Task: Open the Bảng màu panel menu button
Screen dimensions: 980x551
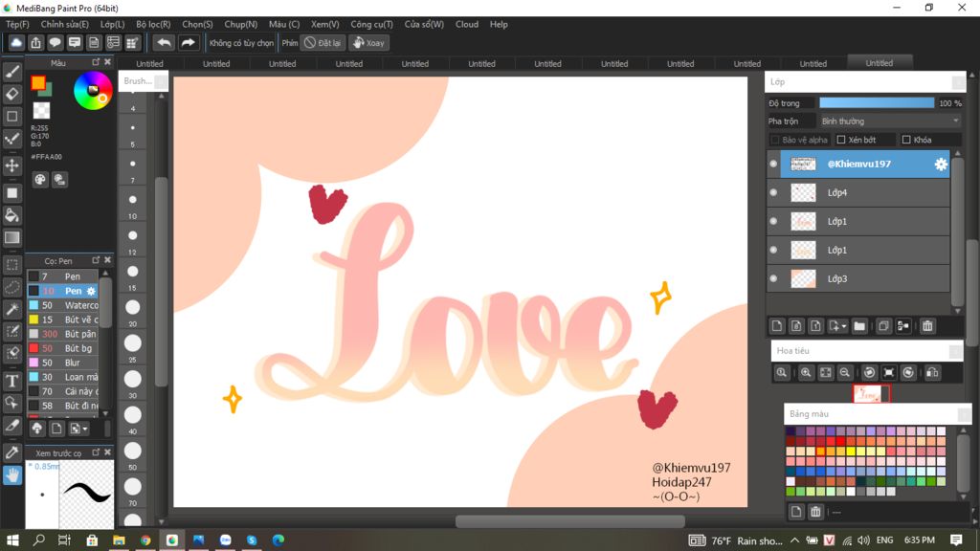Action: (965, 414)
